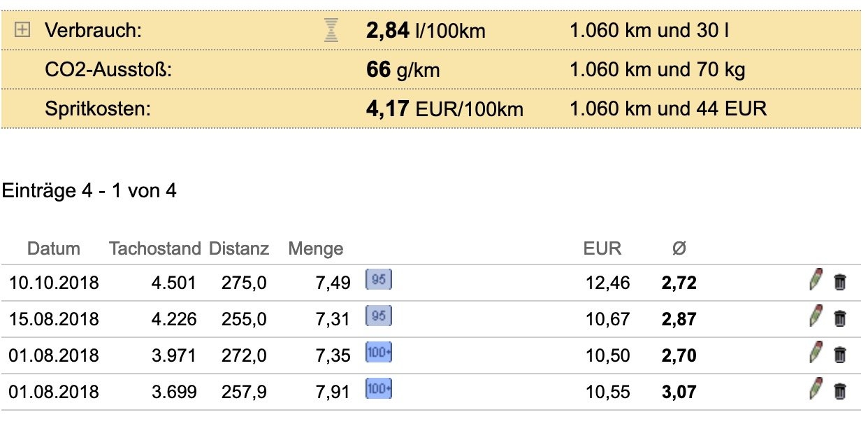Click the edit pencil for the 10.10.2018 entry
The width and height of the screenshot is (868, 424).
pyautogui.click(x=815, y=281)
